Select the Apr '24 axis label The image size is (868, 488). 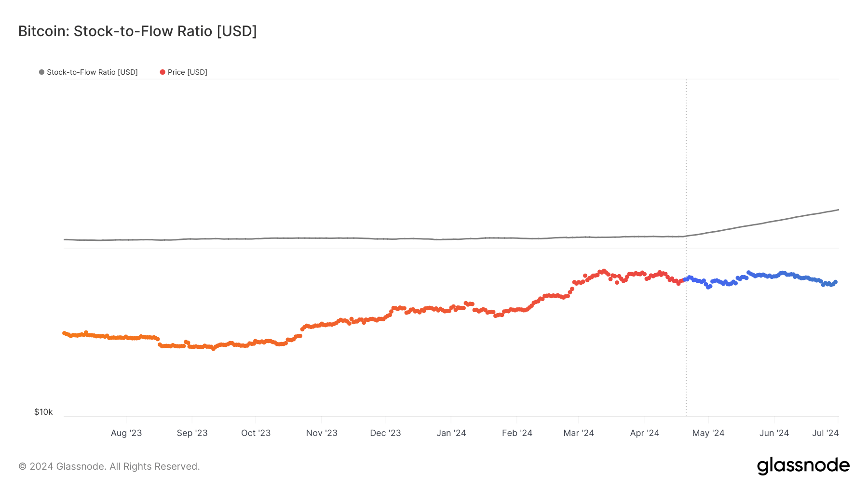point(644,433)
